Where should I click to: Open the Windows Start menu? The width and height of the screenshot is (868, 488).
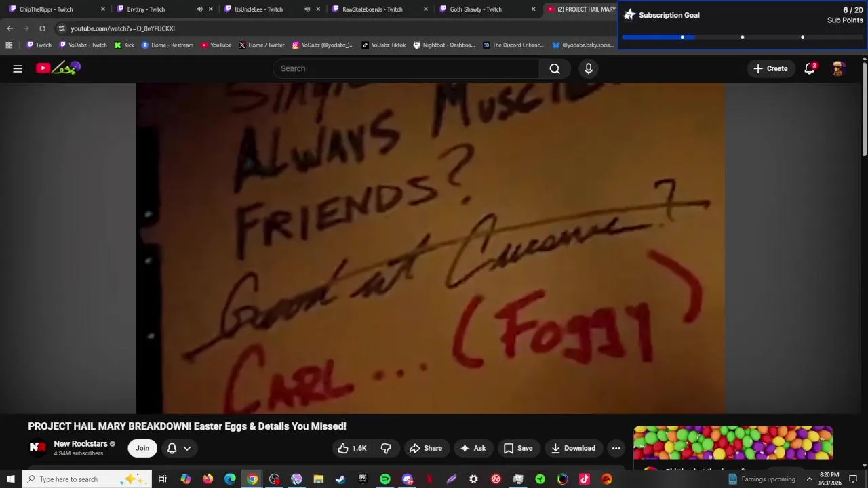(x=10, y=479)
